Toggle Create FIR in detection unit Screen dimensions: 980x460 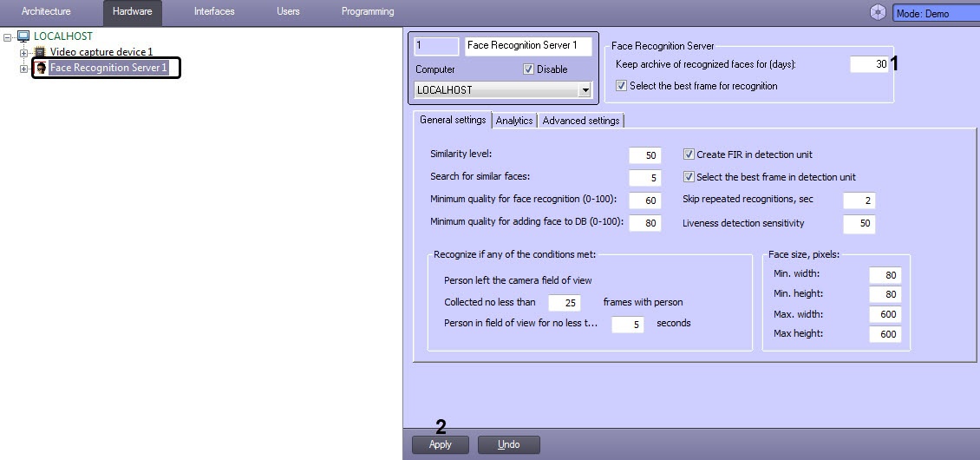(x=689, y=154)
